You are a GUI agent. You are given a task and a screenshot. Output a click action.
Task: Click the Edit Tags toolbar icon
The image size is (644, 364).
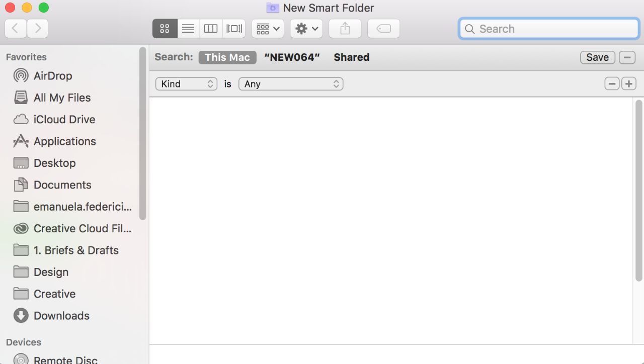click(383, 29)
